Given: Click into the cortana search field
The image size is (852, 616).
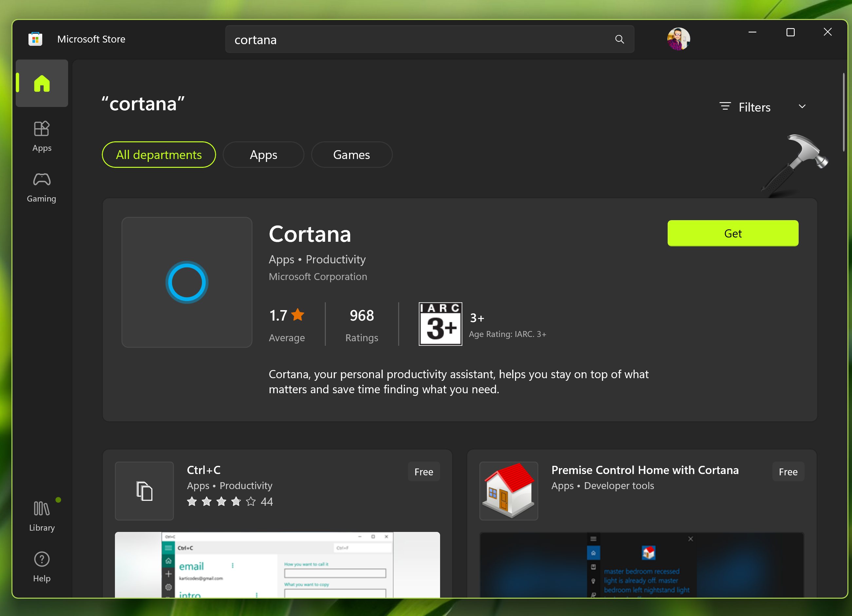Looking at the screenshot, I should click(x=413, y=39).
